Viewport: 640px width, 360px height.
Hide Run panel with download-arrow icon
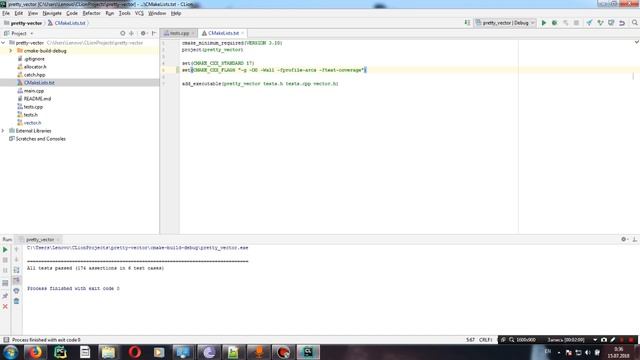[635, 239]
